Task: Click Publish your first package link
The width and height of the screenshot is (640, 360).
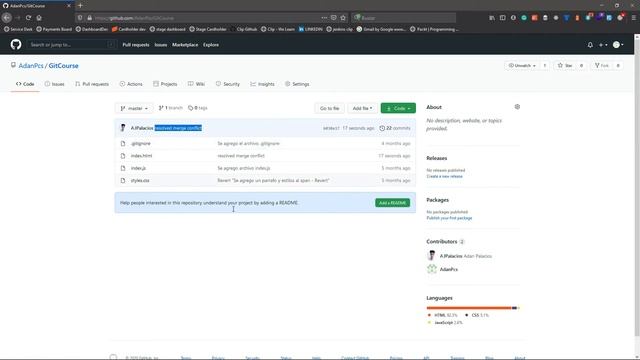Action: [x=449, y=218]
